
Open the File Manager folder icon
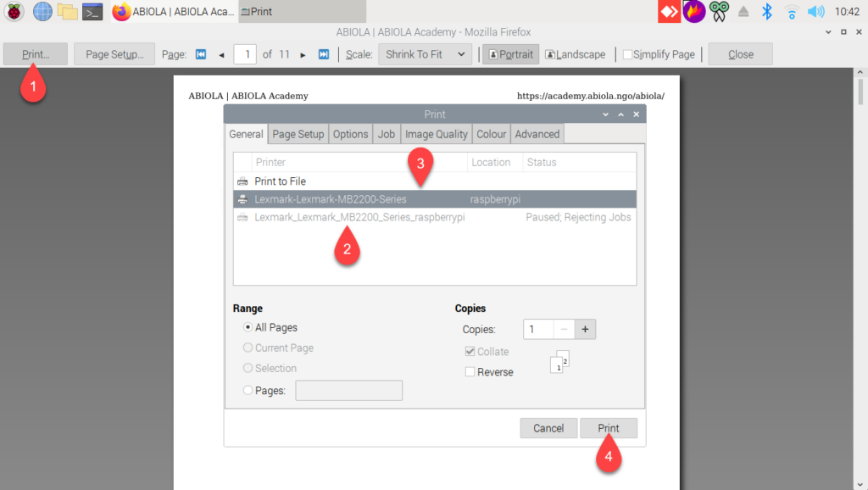(68, 11)
